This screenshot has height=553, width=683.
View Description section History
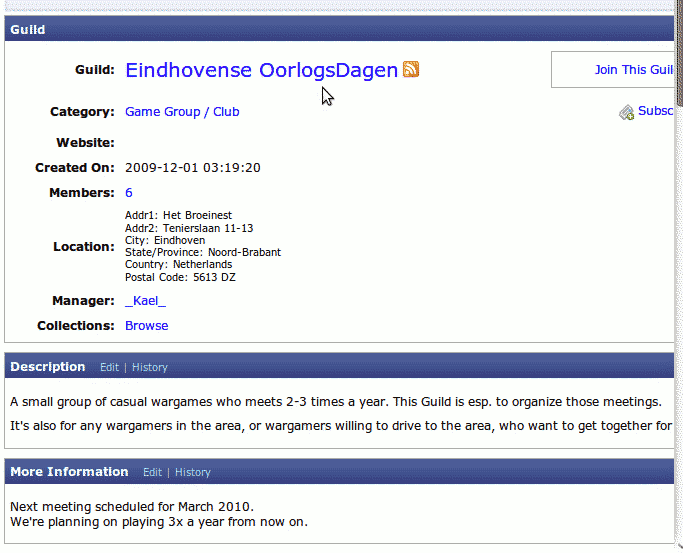click(x=149, y=368)
